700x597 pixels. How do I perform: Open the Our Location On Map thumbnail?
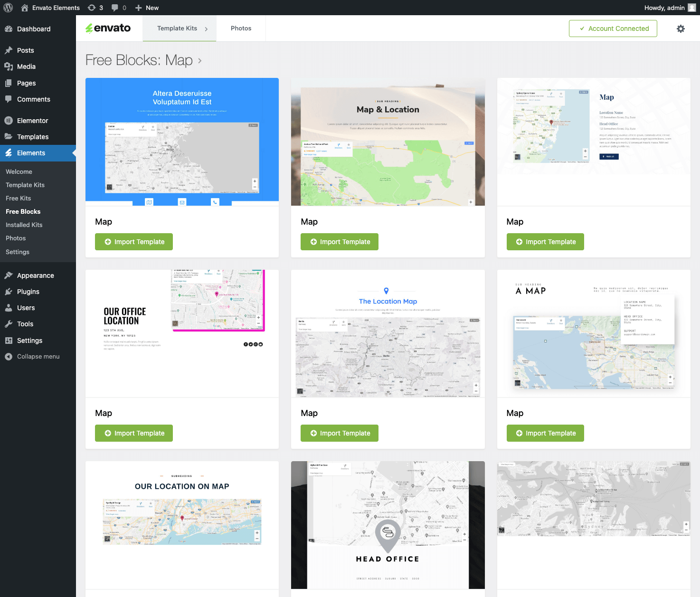coord(182,525)
